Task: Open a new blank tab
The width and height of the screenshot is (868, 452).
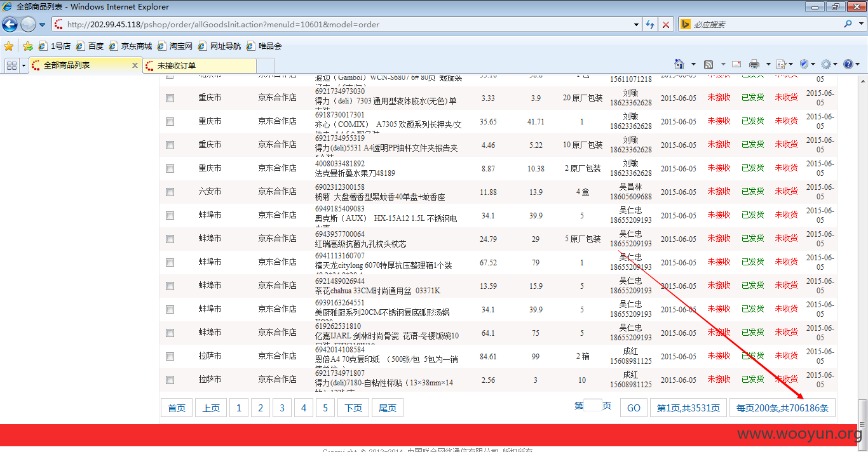Action: click(266, 65)
